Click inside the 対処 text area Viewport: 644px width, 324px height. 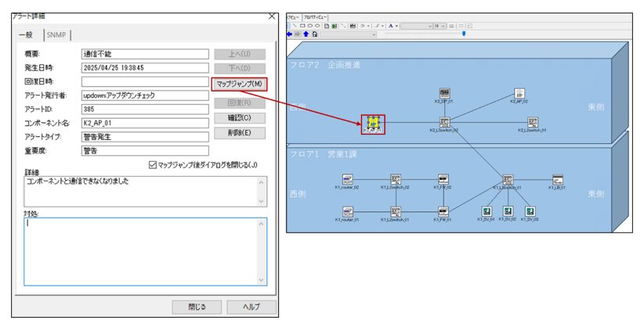[145, 250]
